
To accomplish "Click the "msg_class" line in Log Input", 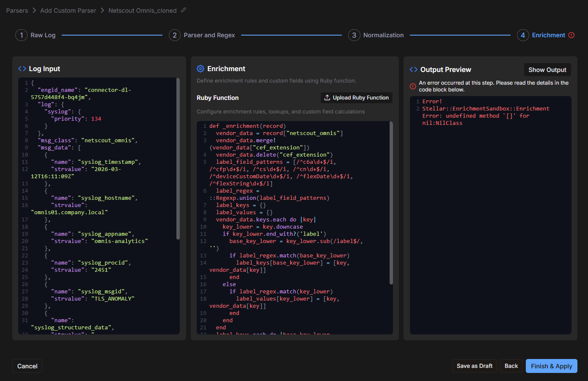I will coord(88,140).
